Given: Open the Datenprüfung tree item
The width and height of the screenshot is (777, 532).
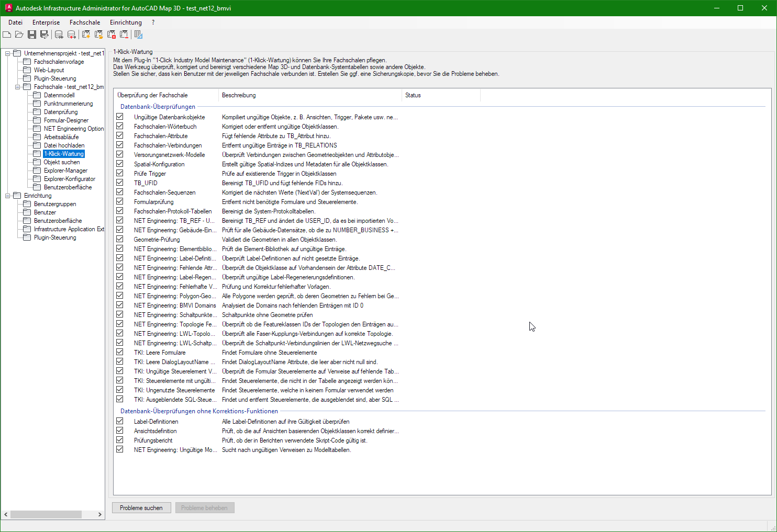Looking at the screenshot, I should [61, 112].
